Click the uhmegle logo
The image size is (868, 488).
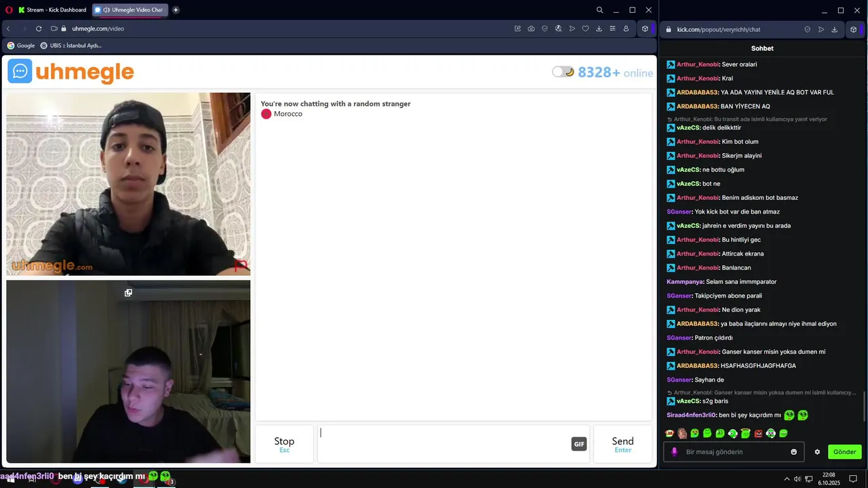point(71,71)
